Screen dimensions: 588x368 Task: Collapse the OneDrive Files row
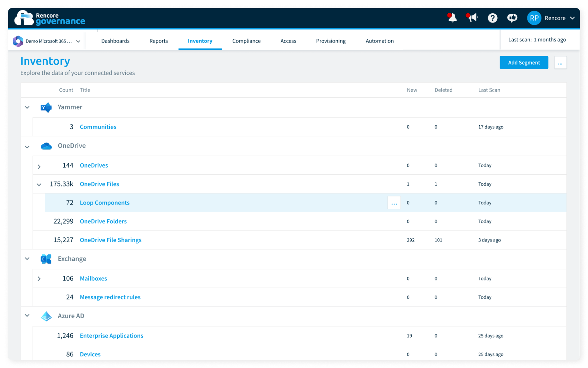point(39,185)
